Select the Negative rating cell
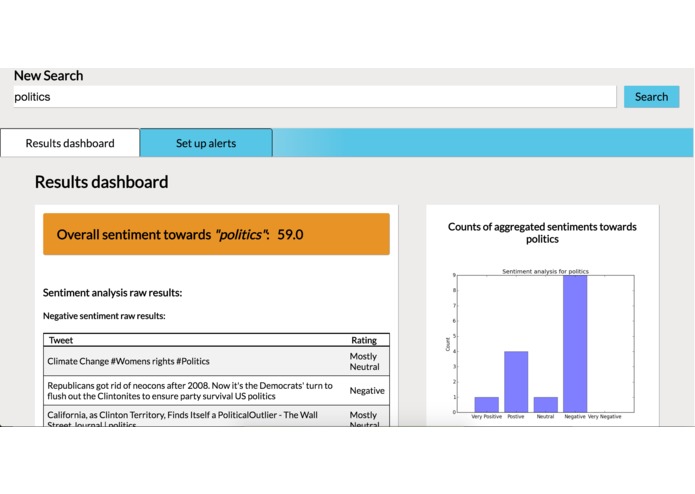695x494 pixels. tap(367, 391)
